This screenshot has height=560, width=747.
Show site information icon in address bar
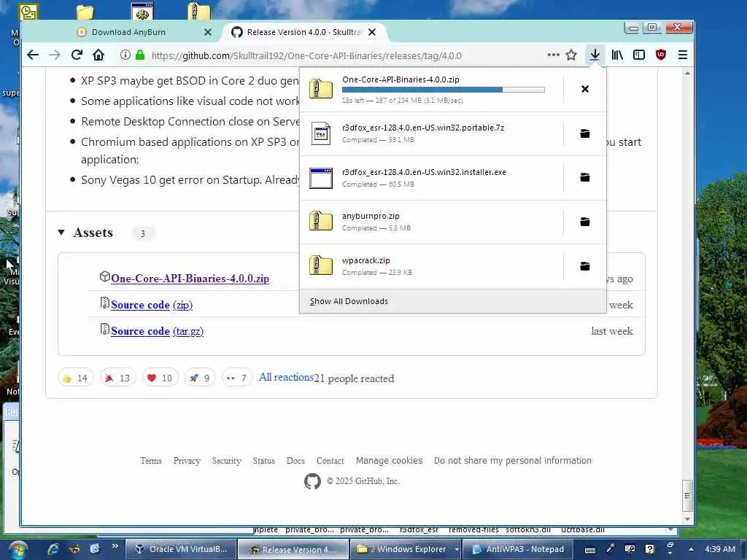coord(125,55)
